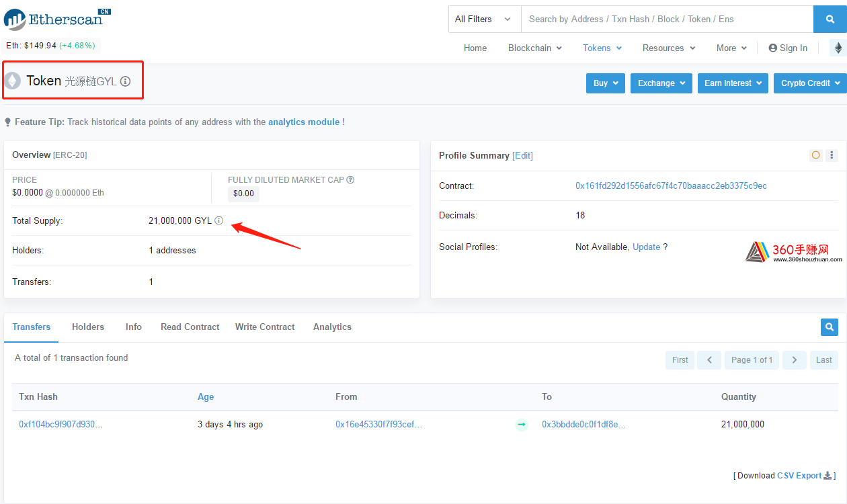Click the Page 1 of 1 indicator
Viewport: 847px width, 504px height.
pyautogui.click(x=752, y=360)
